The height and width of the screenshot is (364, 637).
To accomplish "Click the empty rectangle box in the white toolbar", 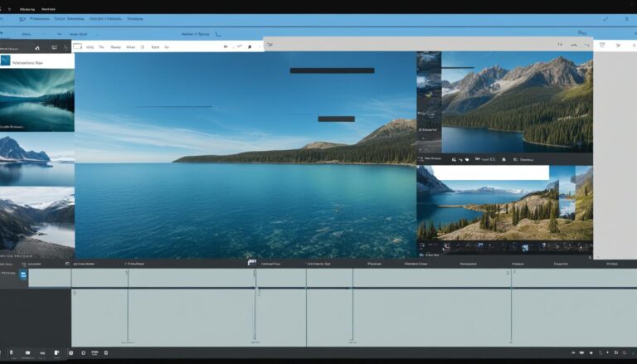I will [x=78, y=46].
